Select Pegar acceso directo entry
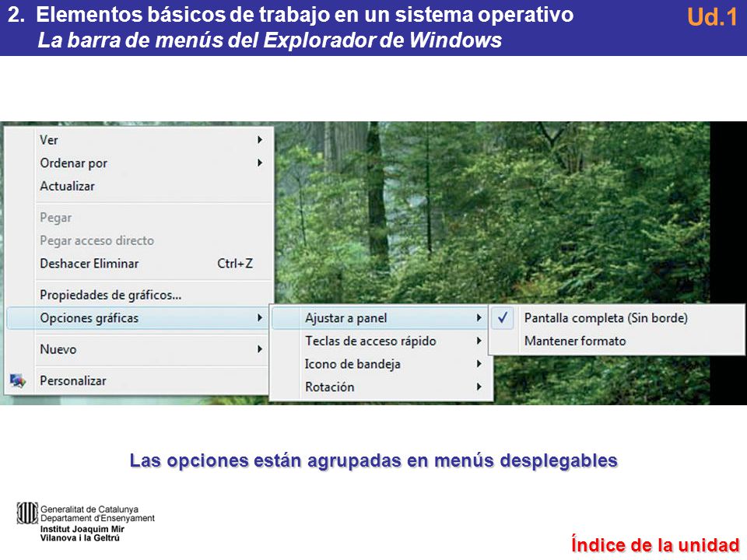This screenshot has width=747, height=560. pyautogui.click(x=139, y=240)
